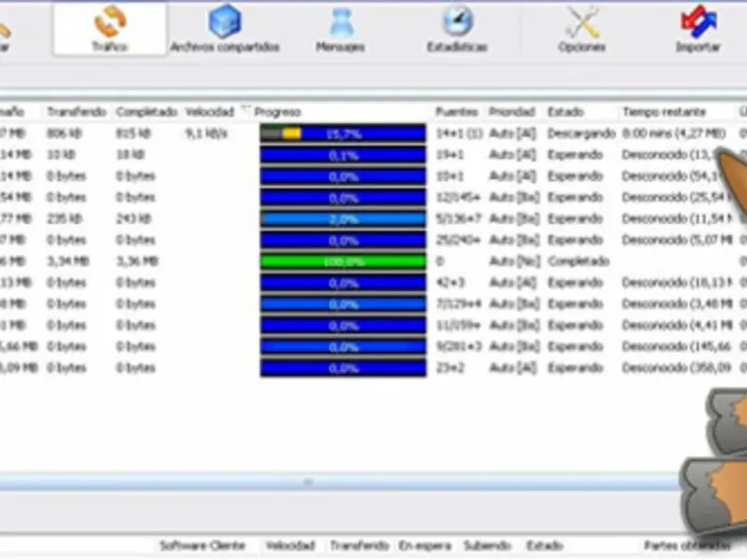The width and height of the screenshot is (747, 560).
Task: Click 0,0% progress bar in 42+3 row
Action: pyautogui.click(x=343, y=283)
